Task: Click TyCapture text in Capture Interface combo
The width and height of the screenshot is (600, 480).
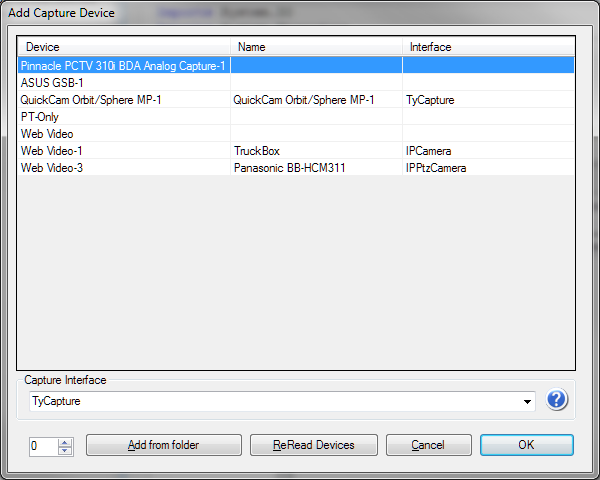Action: (x=56, y=401)
